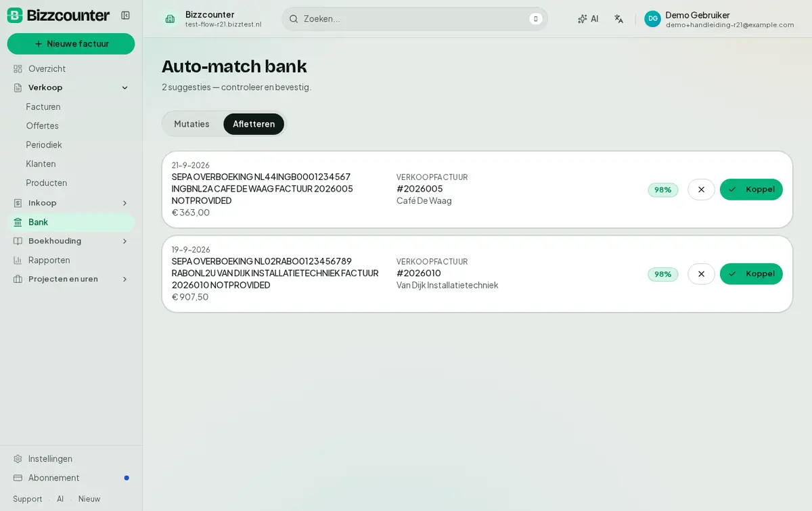Click the Inkoop receipt icon
This screenshot has height=511, width=812.
(x=18, y=203)
